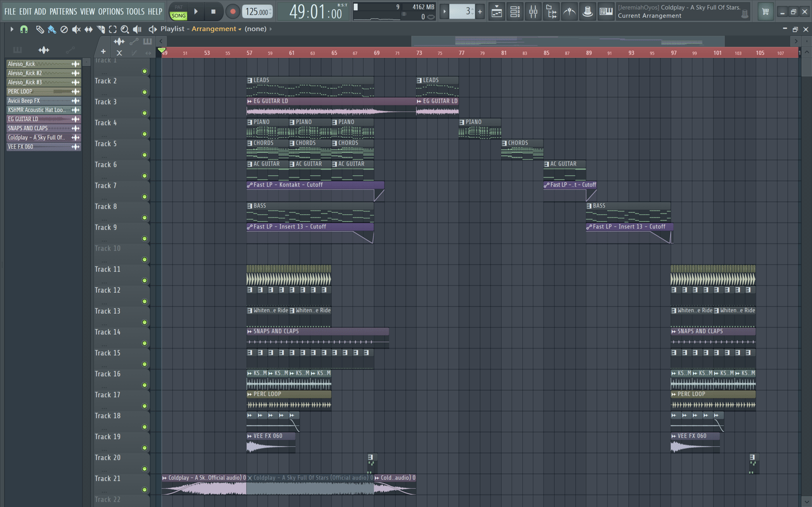Show audio clips in the picker
The height and width of the screenshot is (507, 812).
click(44, 50)
